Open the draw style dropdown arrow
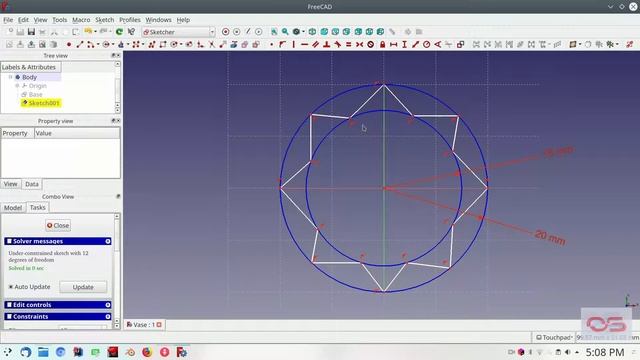This screenshot has width=640, height=360. pyautogui.click(x=303, y=32)
